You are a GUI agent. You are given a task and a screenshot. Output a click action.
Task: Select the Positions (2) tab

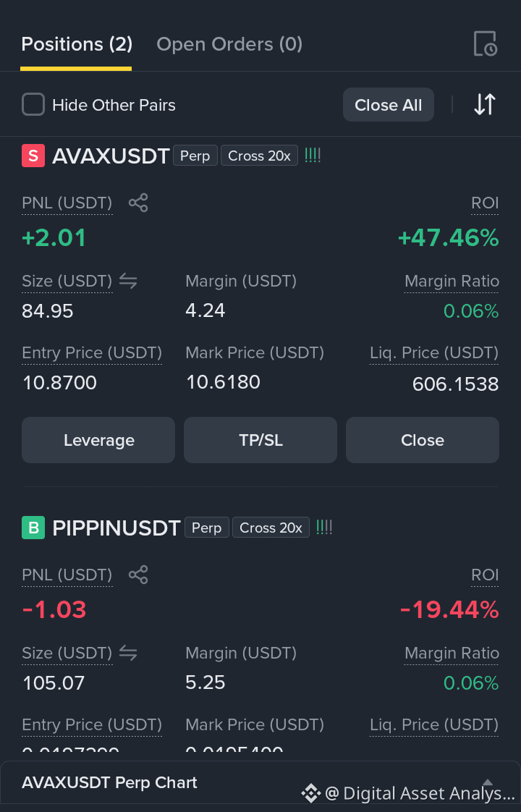point(77,44)
